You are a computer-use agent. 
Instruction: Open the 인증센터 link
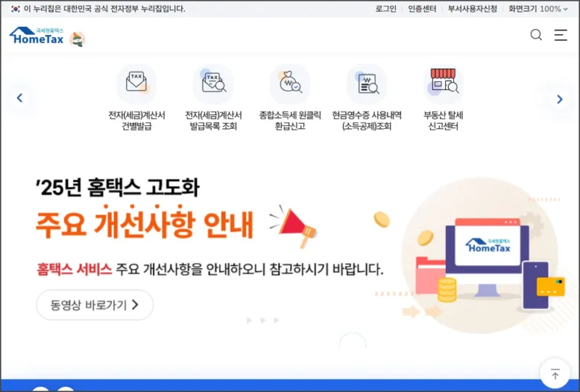click(x=422, y=9)
